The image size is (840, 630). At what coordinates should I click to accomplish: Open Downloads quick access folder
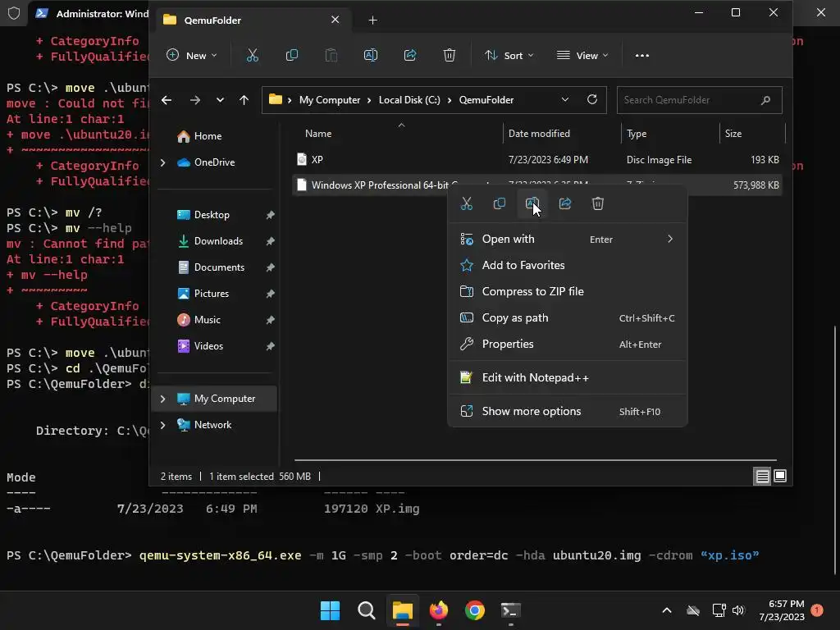217,241
